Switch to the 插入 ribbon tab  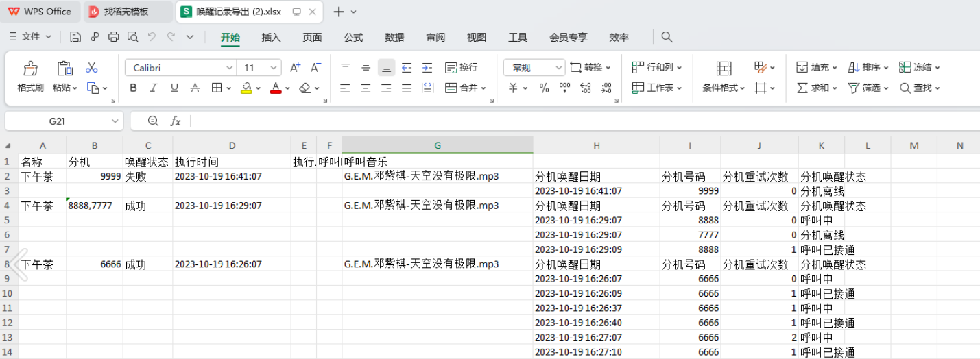[x=271, y=38]
